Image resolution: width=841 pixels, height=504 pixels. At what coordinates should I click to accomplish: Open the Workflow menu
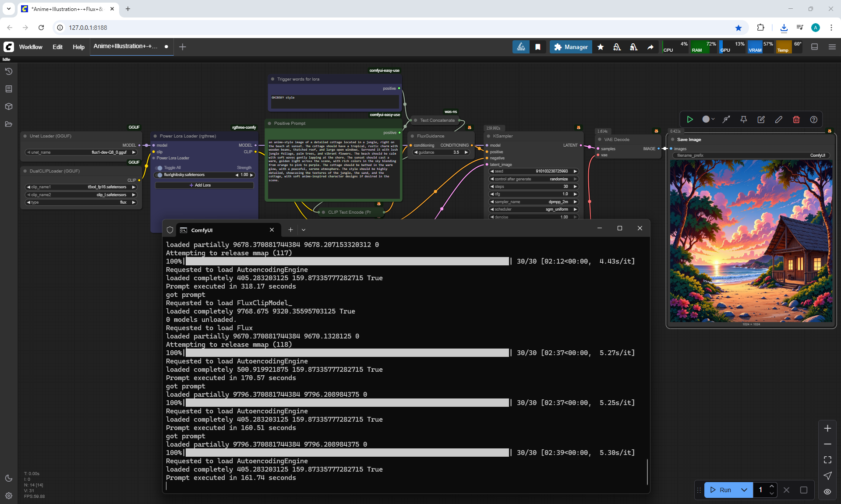click(31, 47)
